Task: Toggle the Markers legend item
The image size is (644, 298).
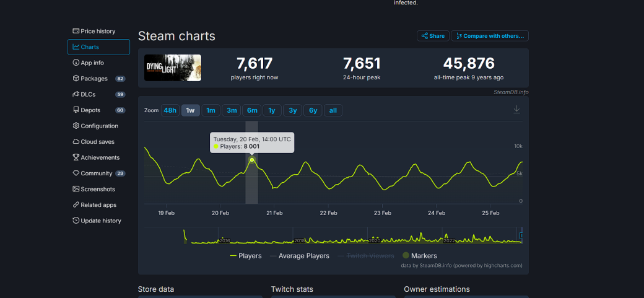Action: coord(419,256)
